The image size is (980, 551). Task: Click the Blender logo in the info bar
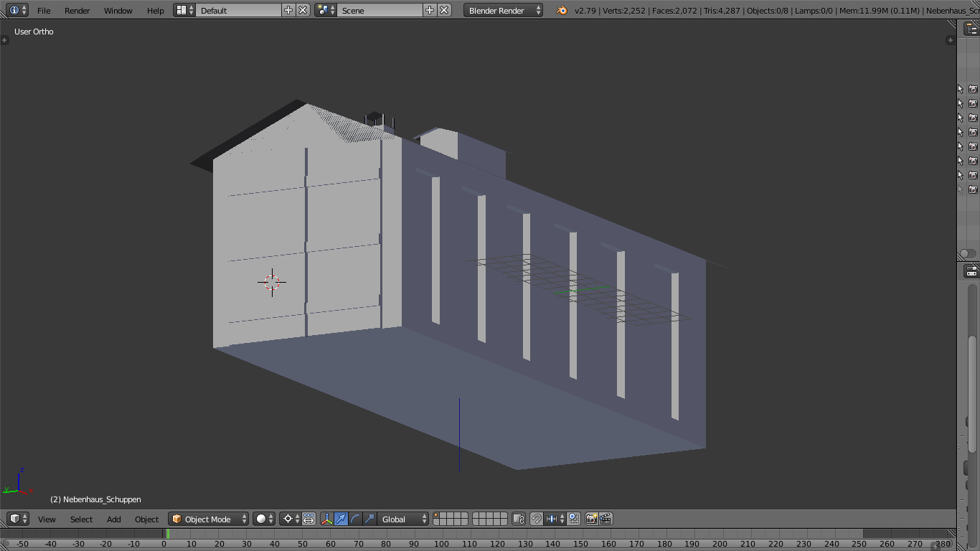pyautogui.click(x=562, y=10)
